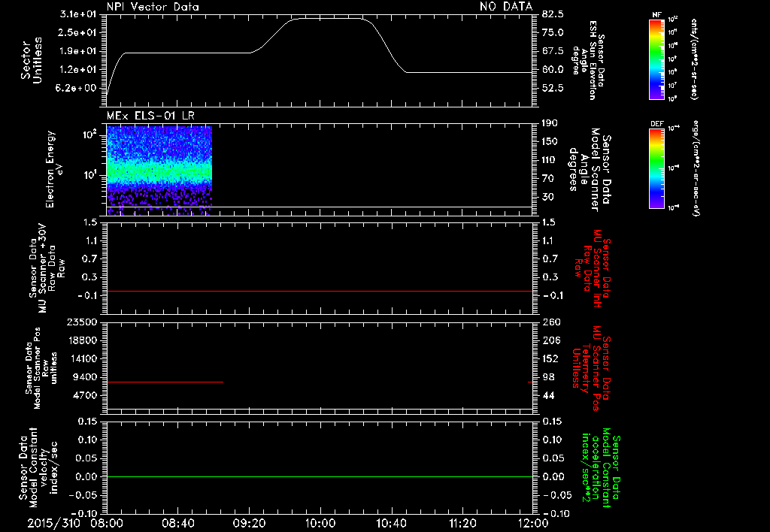Image resolution: width=770 pixels, height=532 pixels.
Task: Click the NF number-flux color bar
Action: click(x=656, y=59)
